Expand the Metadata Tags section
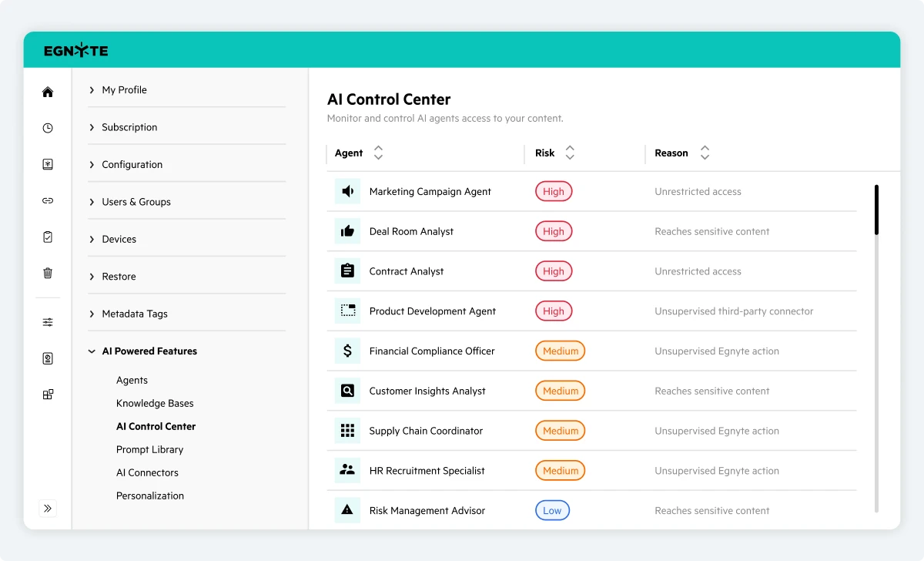924x561 pixels. (x=188, y=314)
